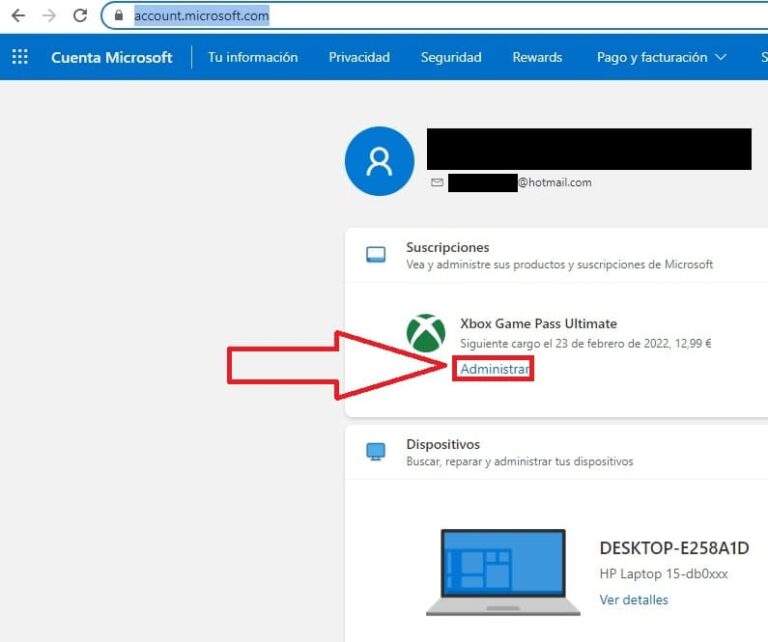Click the HP Laptop 15-db0xxx model text
The width and height of the screenshot is (768, 642).
pyautogui.click(x=664, y=573)
